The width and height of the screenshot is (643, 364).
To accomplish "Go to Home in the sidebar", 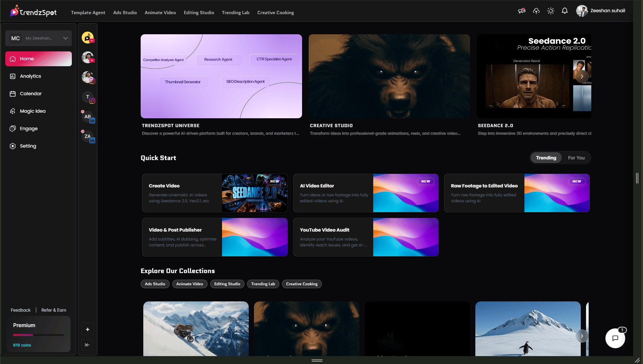I will pyautogui.click(x=39, y=59).
